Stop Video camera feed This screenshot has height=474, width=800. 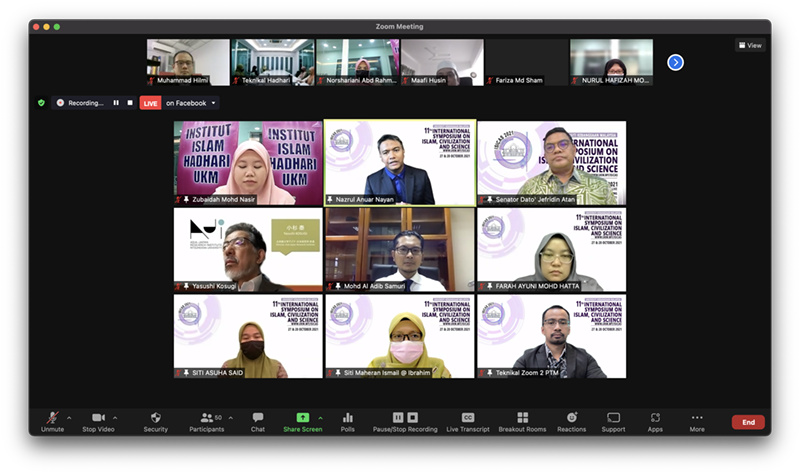pos(97,418)
